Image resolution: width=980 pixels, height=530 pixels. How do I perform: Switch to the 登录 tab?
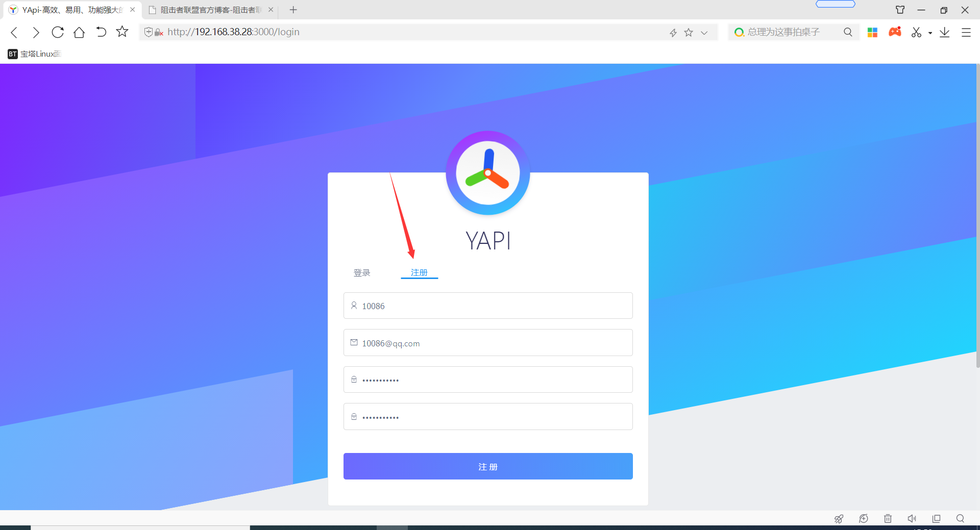click(362, 273)
